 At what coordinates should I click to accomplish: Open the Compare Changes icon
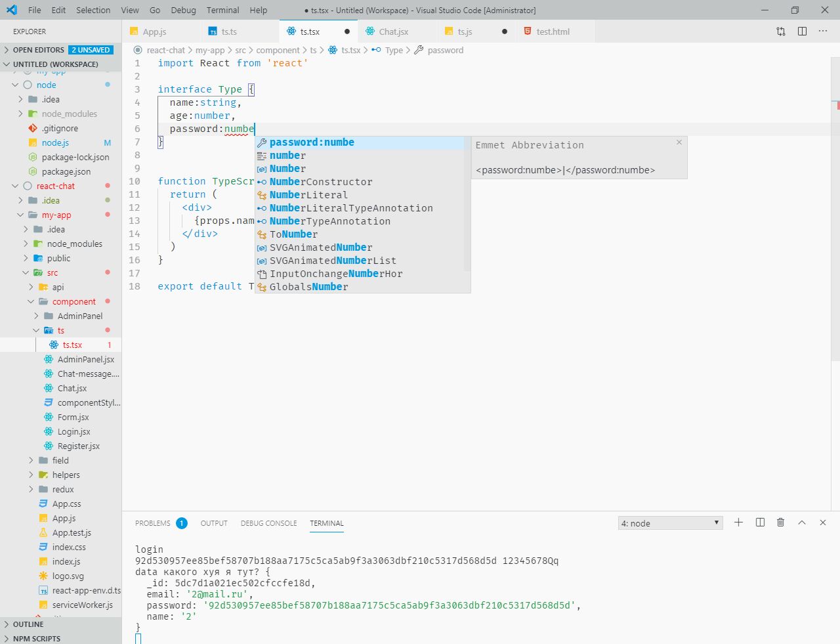tap(781, 32)
